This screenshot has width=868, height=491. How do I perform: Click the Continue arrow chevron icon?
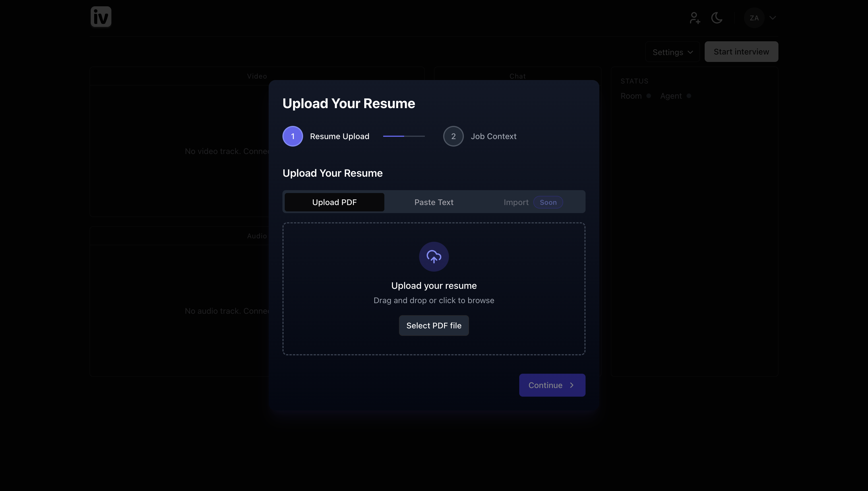(572, 385)
